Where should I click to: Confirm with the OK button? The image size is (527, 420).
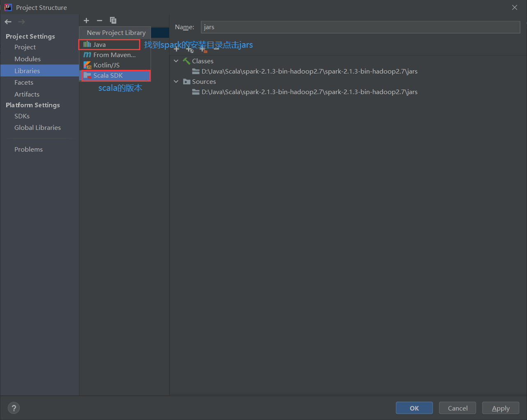pos(414,408)
